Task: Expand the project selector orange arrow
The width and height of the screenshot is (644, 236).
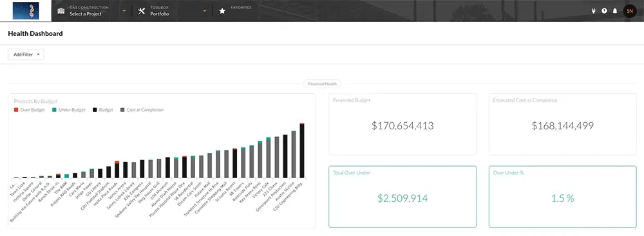Action: pos(124,11)
